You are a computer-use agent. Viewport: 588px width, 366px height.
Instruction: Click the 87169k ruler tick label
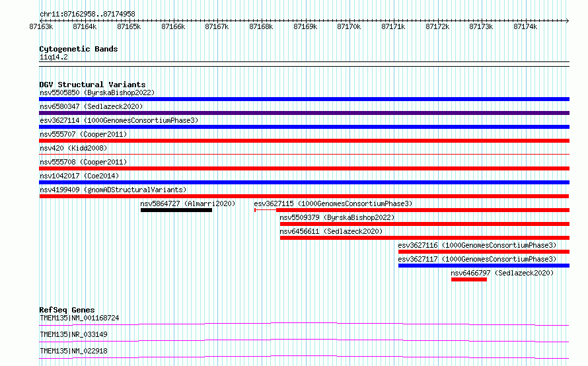click(305, 26)
